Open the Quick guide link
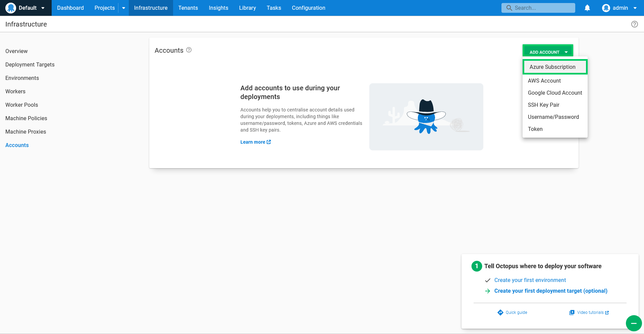 516,313
